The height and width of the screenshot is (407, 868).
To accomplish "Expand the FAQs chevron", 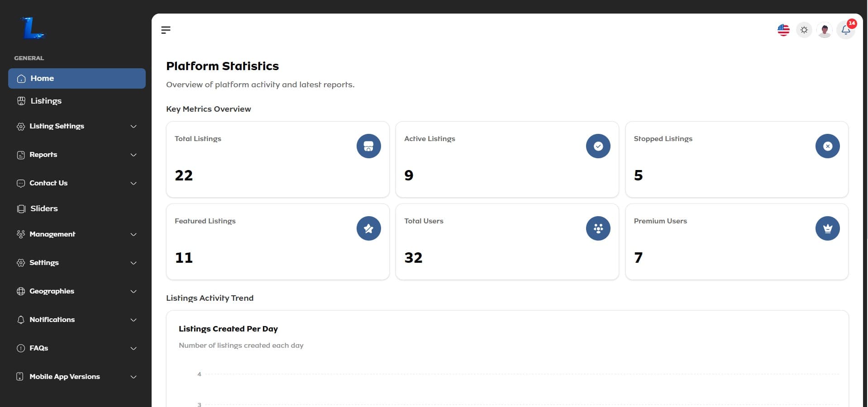I will pos(134,349).
